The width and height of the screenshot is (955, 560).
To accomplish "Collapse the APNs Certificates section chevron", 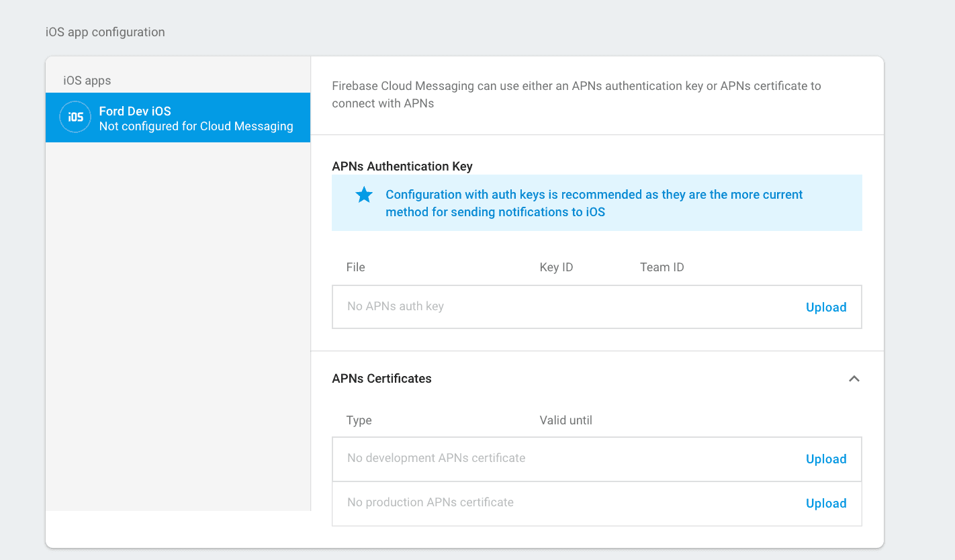I will point(854,379).
